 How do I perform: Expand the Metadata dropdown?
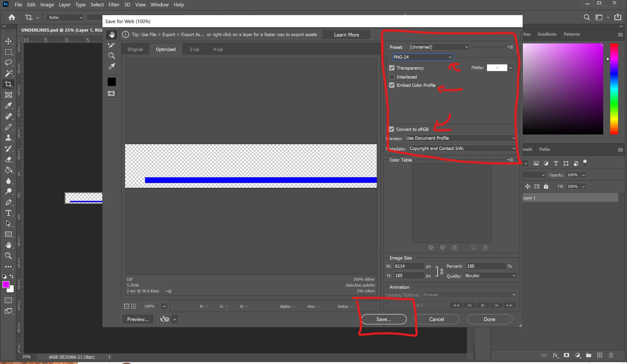tap(462, 148)
